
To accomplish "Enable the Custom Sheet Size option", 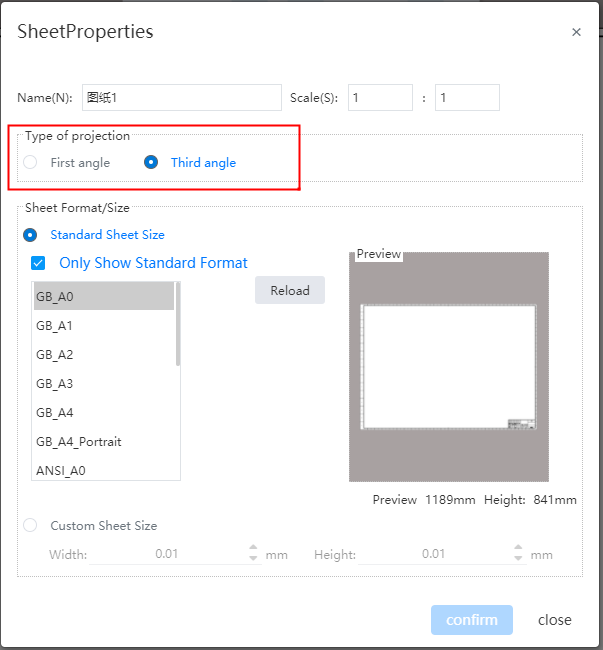I will point(30,525).
